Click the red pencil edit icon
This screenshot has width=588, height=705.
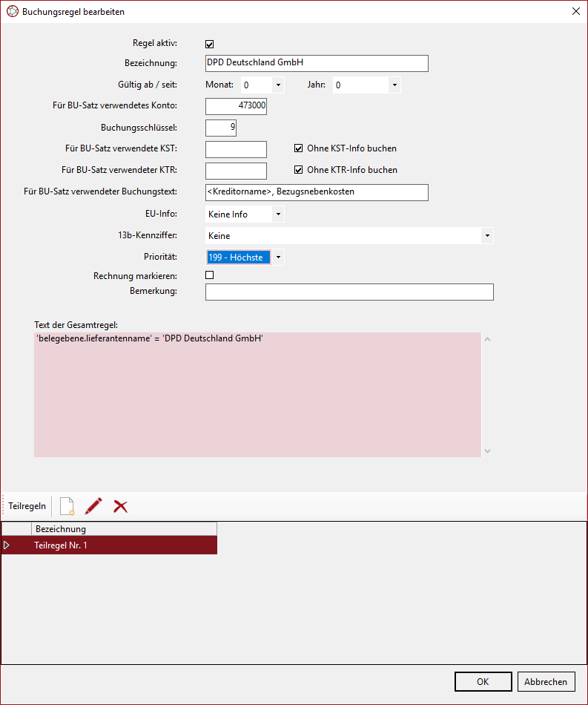tap(93, 506)
